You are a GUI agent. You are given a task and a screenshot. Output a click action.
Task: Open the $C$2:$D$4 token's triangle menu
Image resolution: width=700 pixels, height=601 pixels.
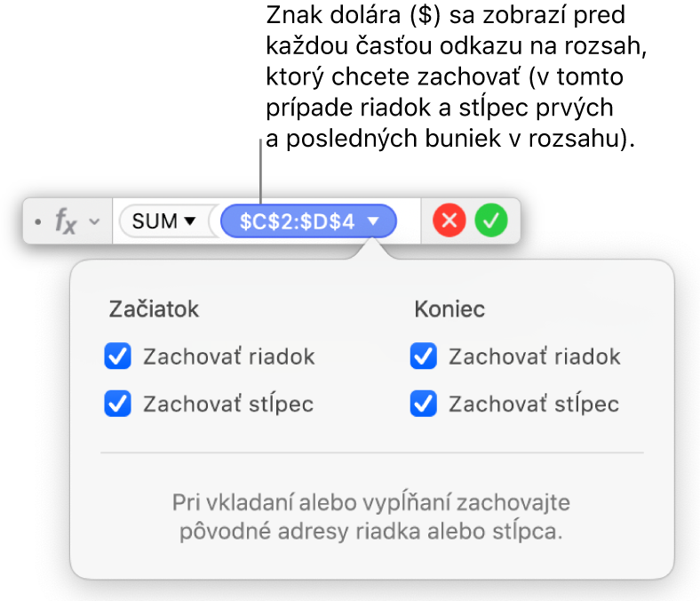coord(375,222)
